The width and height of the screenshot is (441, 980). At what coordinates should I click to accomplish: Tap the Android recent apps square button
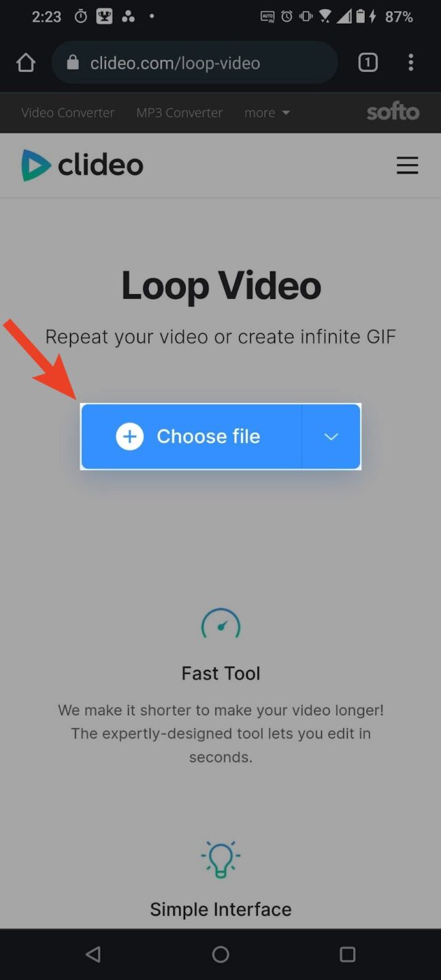pyautogui.click(x=347, y=954)
